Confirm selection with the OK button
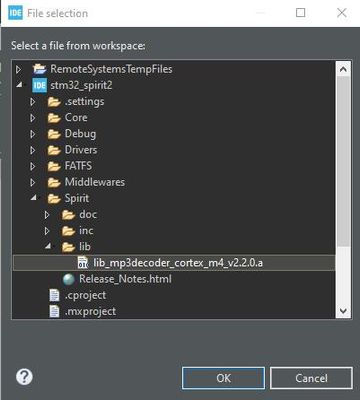Viewport: 360px width, 400px height. point(223,378)
